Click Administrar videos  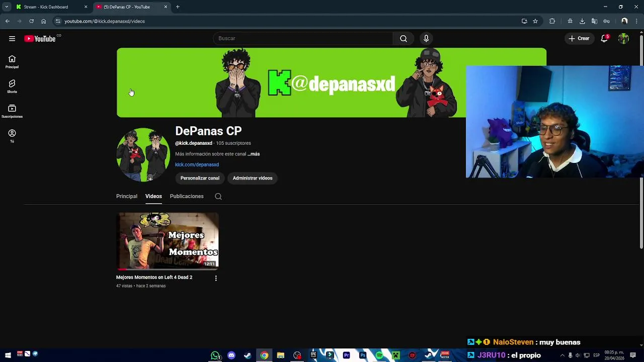coord(253,178)
